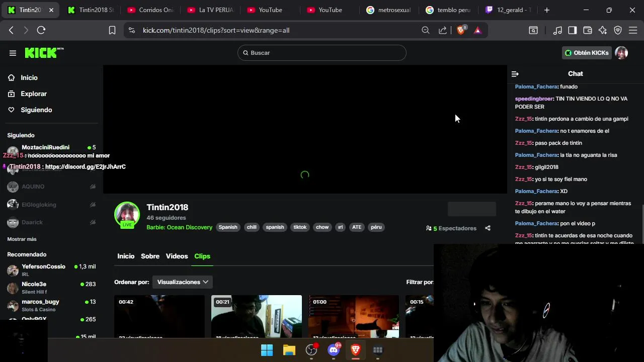Open the 00:42 clip thumbnail

click(x=159, y=316)
